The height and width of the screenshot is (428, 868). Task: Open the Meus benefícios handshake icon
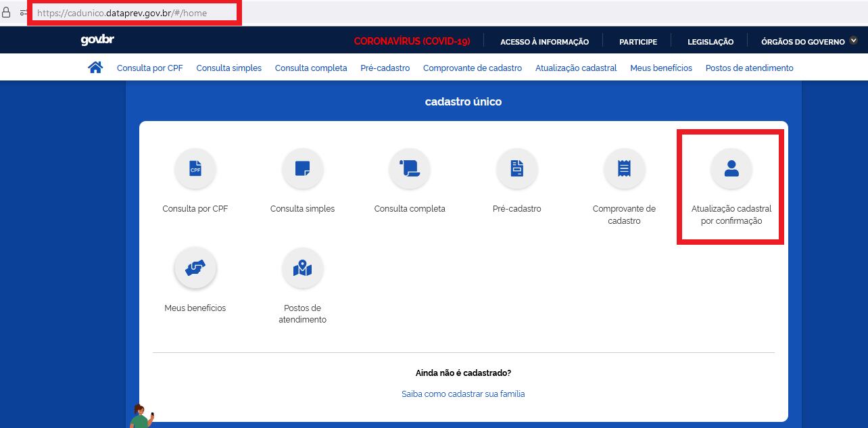(x=195, y=268)
